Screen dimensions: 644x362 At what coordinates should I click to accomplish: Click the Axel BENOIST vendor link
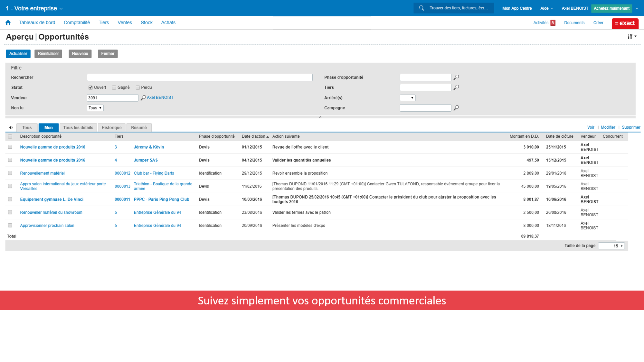[x=160, y=97]
